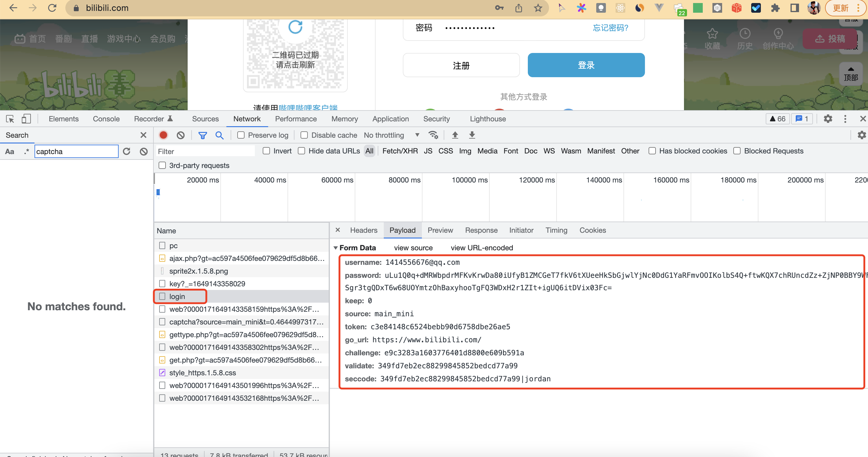This screenshot has height=457, width=868.
Task: Expand Form Data section
Action: pyautogui.click(x=337, y=248)
